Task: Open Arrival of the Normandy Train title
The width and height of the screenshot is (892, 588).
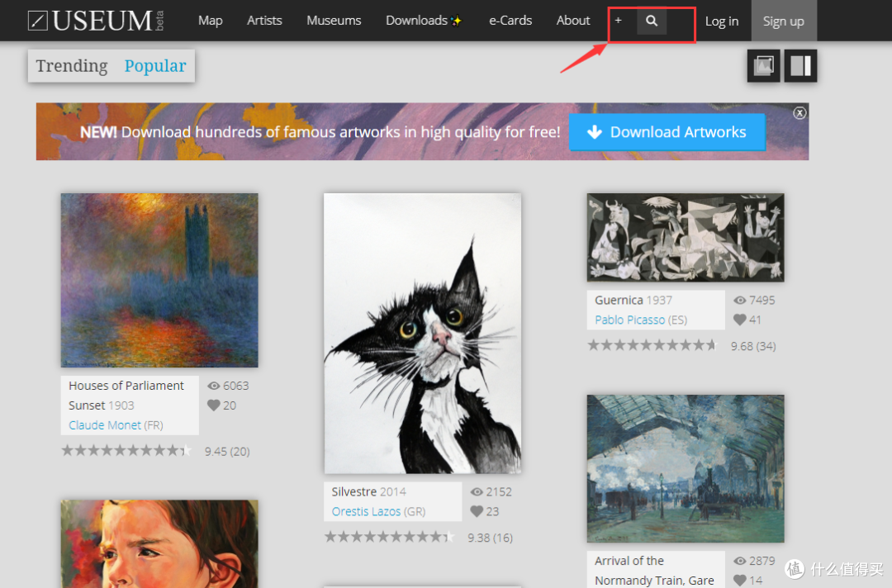Action: tap(654, 571)
